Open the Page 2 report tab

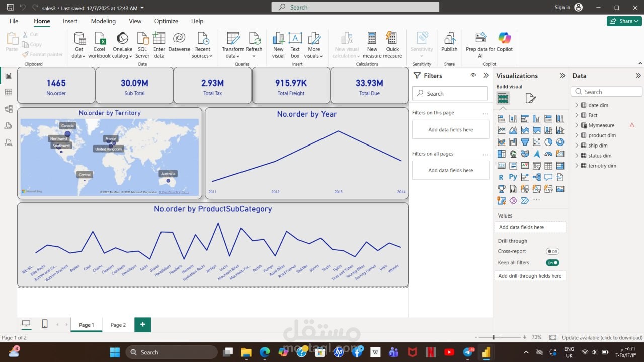[x=118, y=325]
